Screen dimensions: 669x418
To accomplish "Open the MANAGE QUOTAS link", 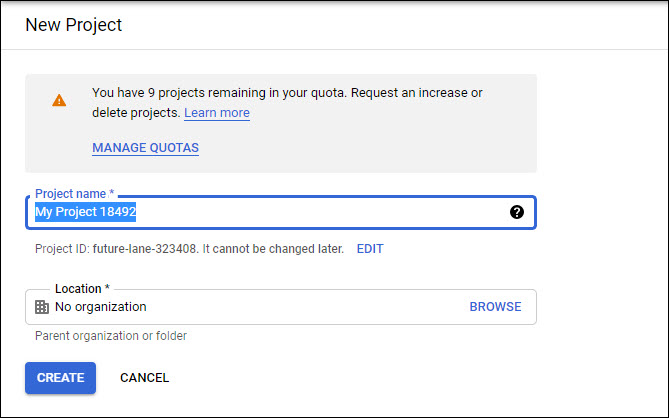I will tap(145, 148).
